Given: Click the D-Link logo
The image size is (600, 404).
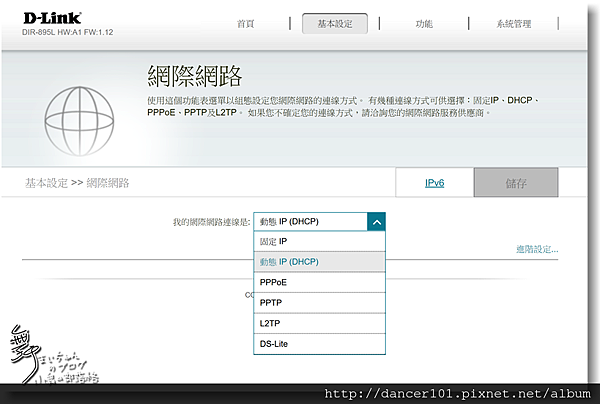Looking at the screenshot, I should point(52,18).
